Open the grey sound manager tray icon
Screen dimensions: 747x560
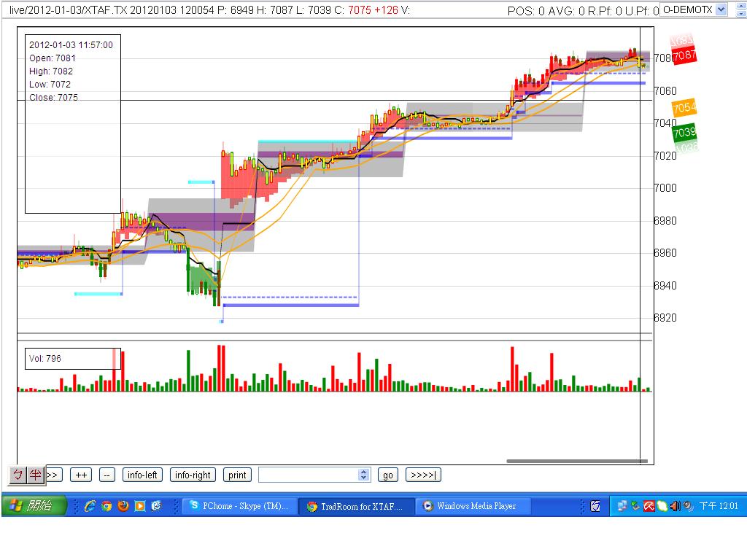pos(689,506)
